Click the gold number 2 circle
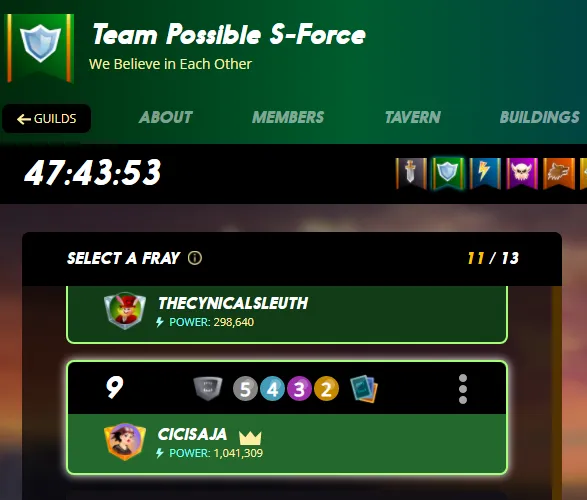587x500 pixels. [326, 389]
